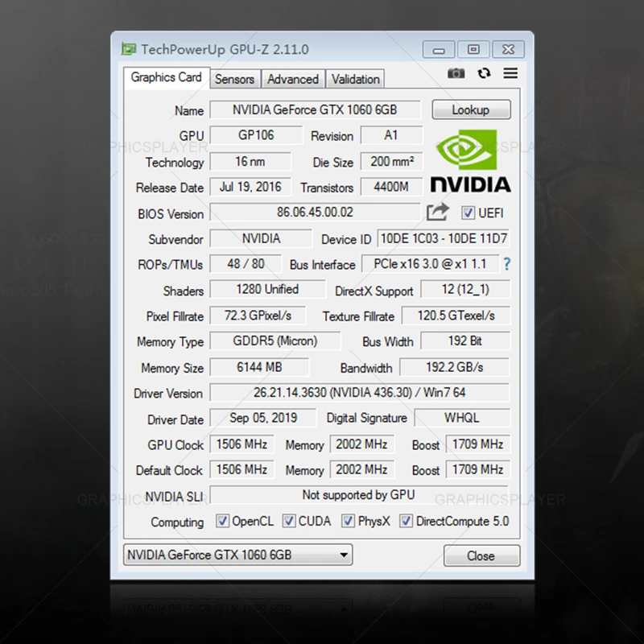Screen dimensions: 644x644
Task: Click the ROPs/TMUs field 48 / 80
Action: (246, 264)
